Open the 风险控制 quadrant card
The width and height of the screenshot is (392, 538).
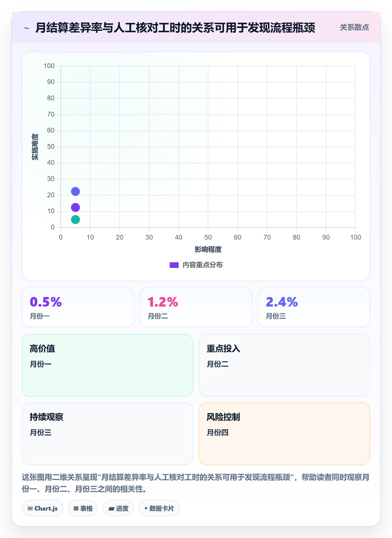[x=284, y=434]
